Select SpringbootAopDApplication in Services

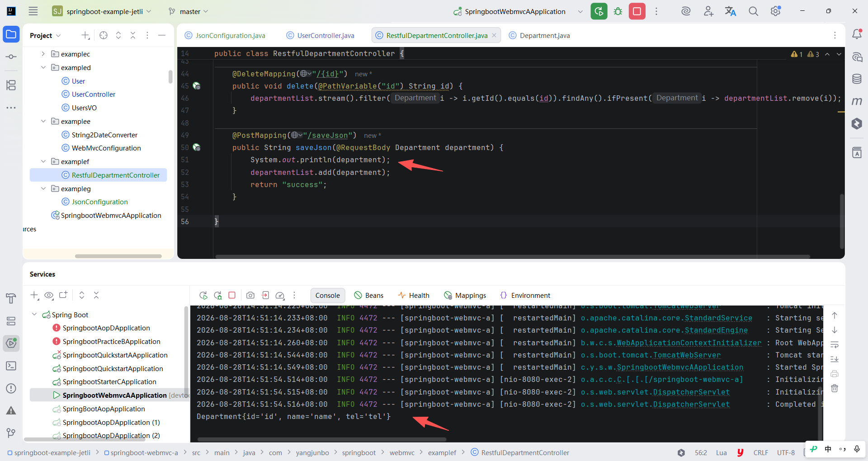click(x=106, y=328)
